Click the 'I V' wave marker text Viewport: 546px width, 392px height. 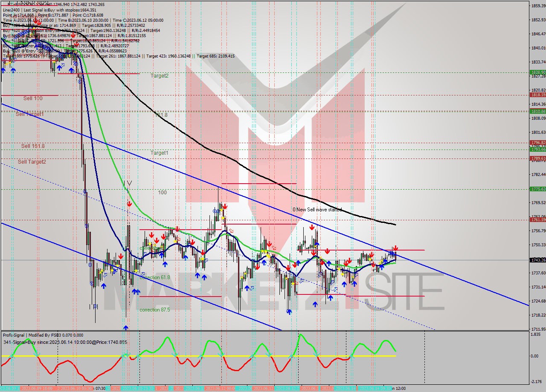pos(128,183)
